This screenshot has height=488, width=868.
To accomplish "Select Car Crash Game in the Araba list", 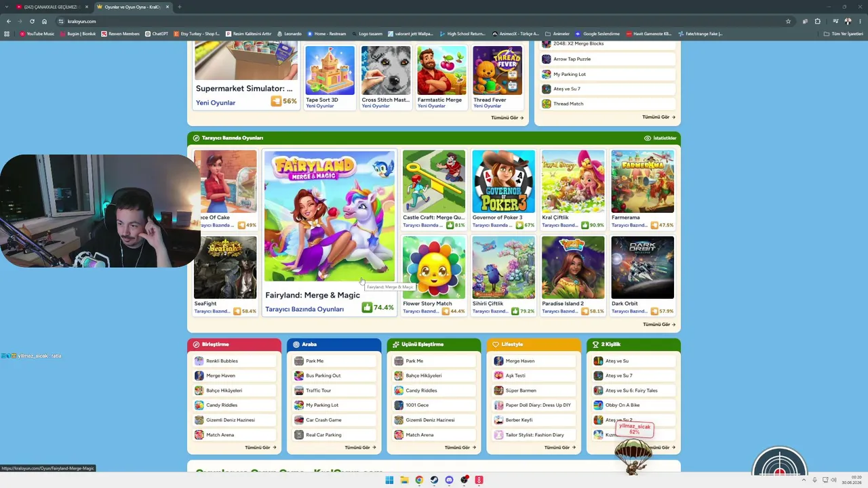I will pos(334,420).
